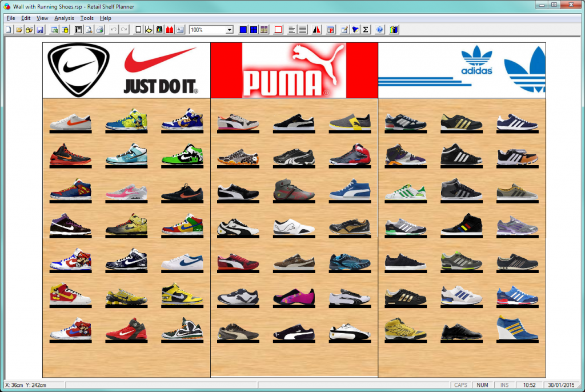Select the yellow Adidas high-top shoe
The image size is (585, 392).
(x=405, y=329)
